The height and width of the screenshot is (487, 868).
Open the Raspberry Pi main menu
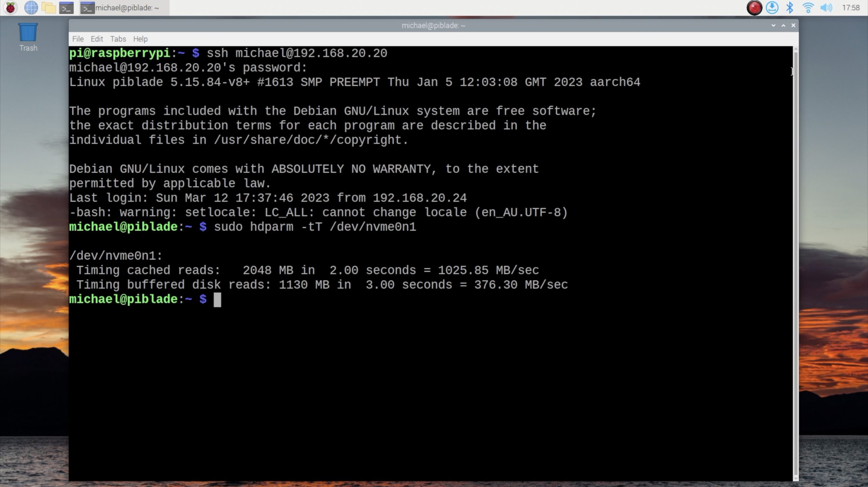10,7
